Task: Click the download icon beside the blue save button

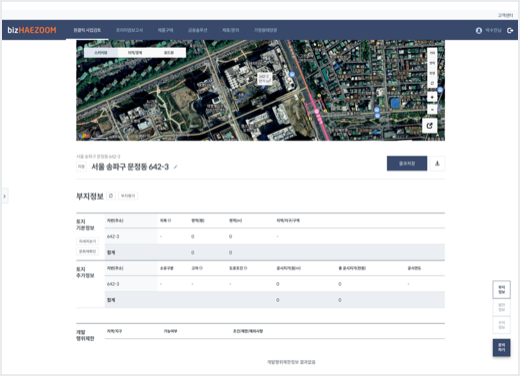Action: [437, 163]
